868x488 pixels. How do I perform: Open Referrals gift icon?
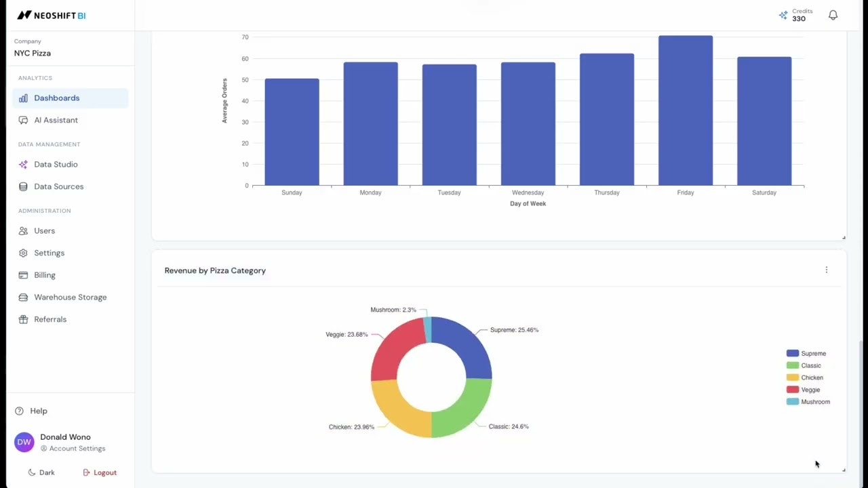click(x=23, y=319)
